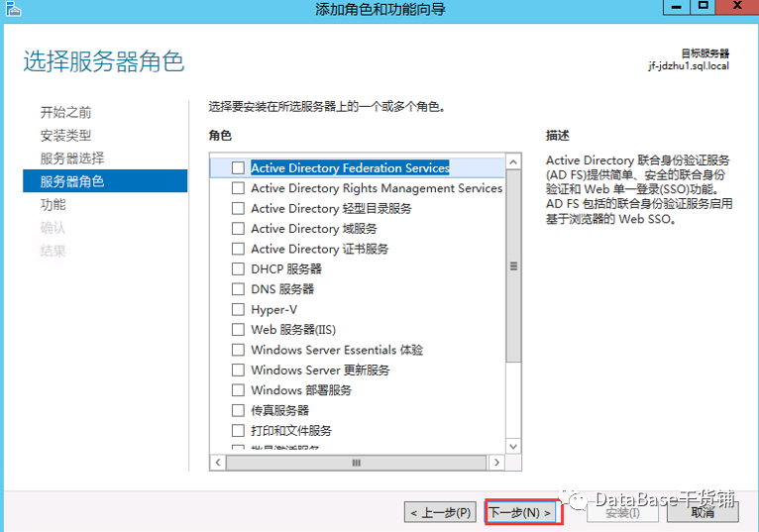This screenshot has height=532, width=759.
Task: Check the 传真服务器 checkbox
Action: pos(238,410)
